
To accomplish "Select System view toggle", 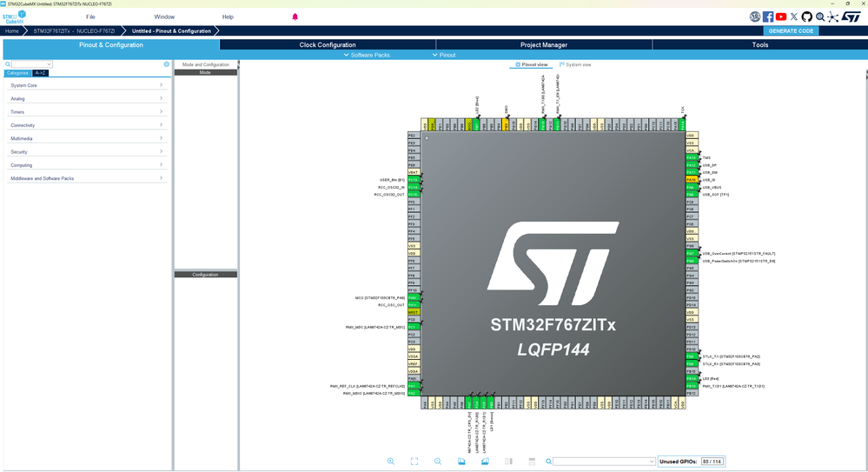I will point(575,65).
